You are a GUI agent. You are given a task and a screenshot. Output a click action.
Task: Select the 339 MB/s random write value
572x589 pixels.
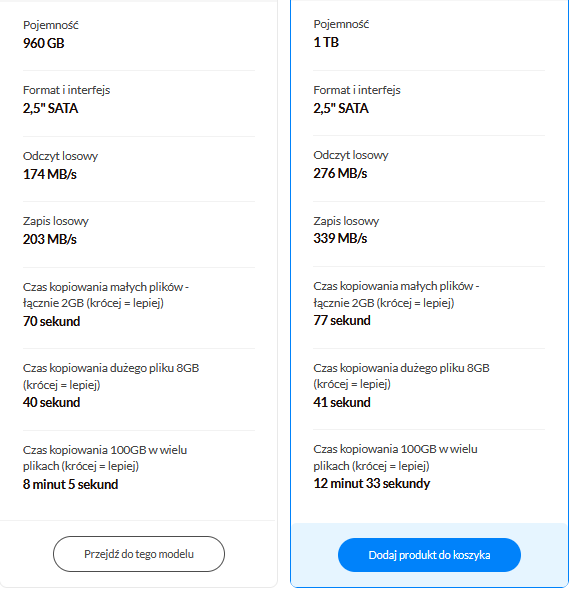340,238
